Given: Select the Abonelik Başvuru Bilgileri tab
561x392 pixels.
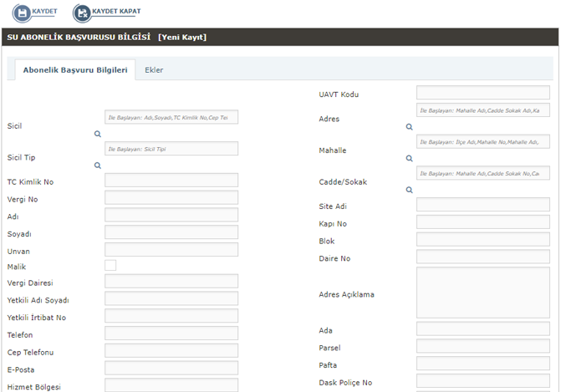Looking at the screenshot, I should pyautogui.click(x=75, y=70).
